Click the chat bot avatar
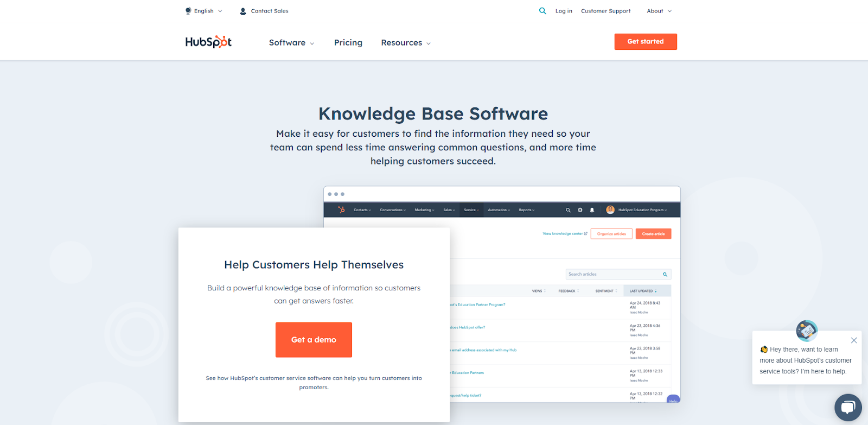 [807, 330]
